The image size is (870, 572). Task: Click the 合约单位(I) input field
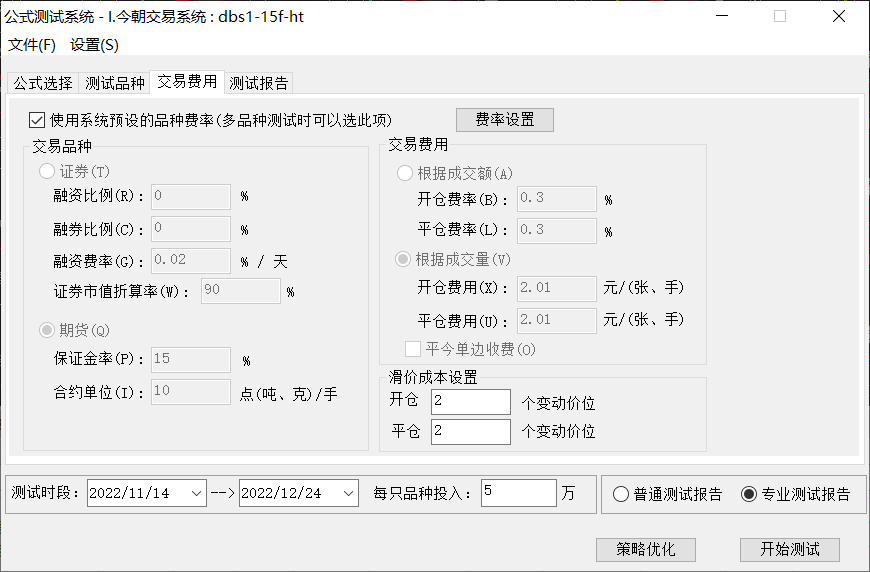click(191, 392)
